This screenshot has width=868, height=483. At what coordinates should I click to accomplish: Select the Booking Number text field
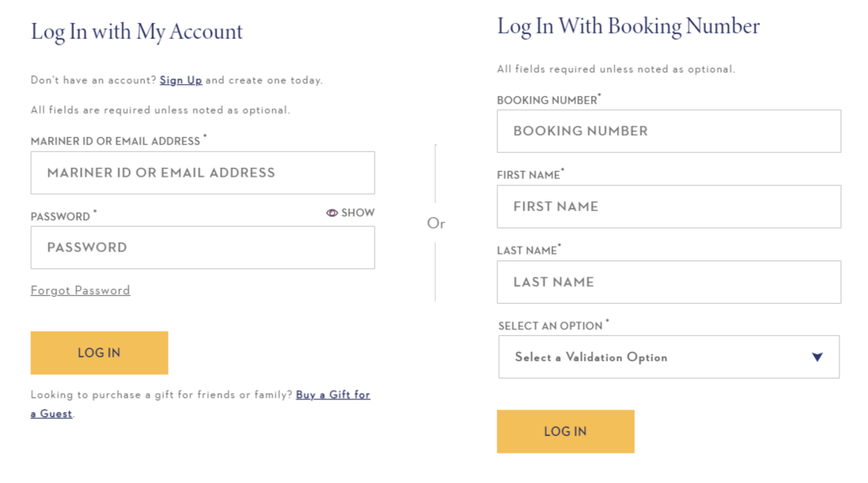click(668, 131)
